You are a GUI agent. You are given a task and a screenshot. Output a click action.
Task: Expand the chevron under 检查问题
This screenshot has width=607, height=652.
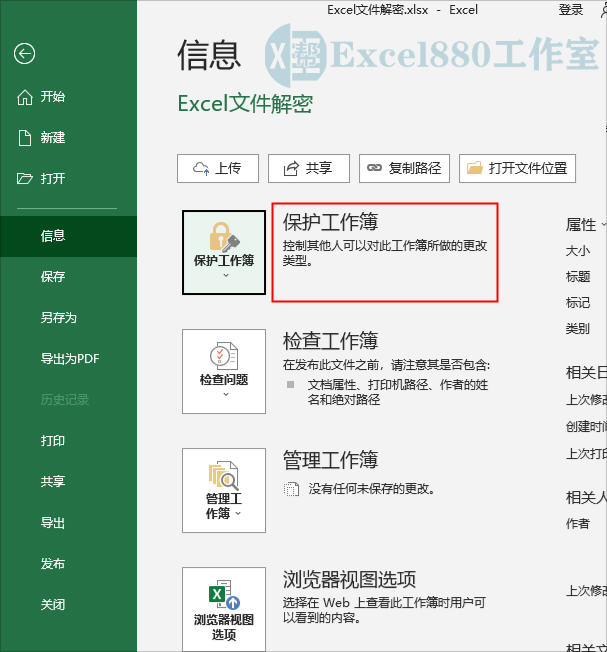click(226, 395)
